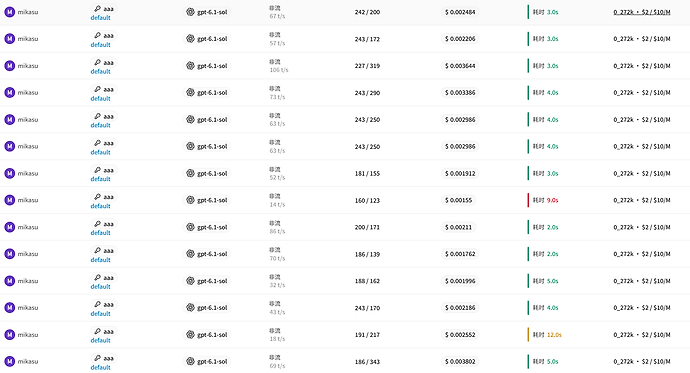Screen dimensions: 690x373
Task: Click the 106 t/s speed label
Action: [279, 70]
